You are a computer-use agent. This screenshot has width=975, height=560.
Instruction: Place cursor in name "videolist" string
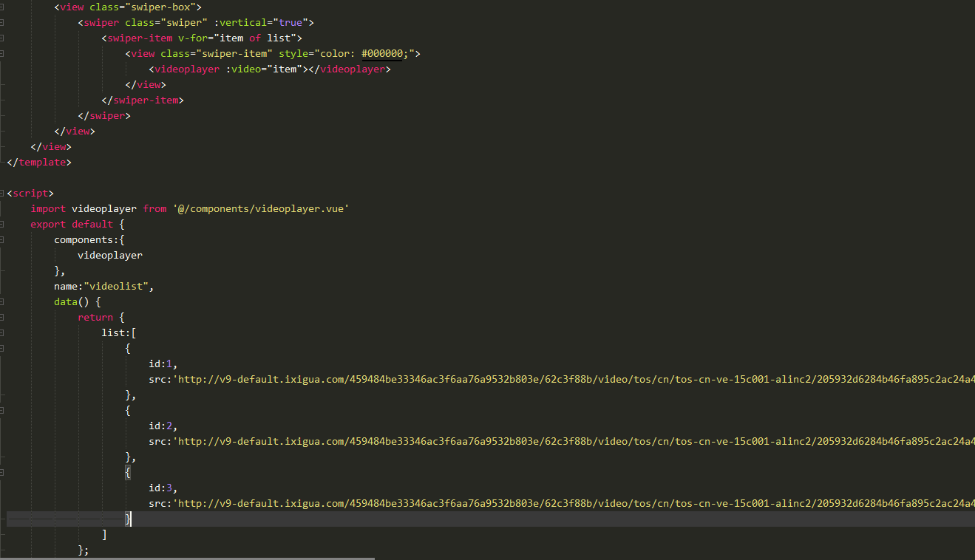click(x=118, y=287)
